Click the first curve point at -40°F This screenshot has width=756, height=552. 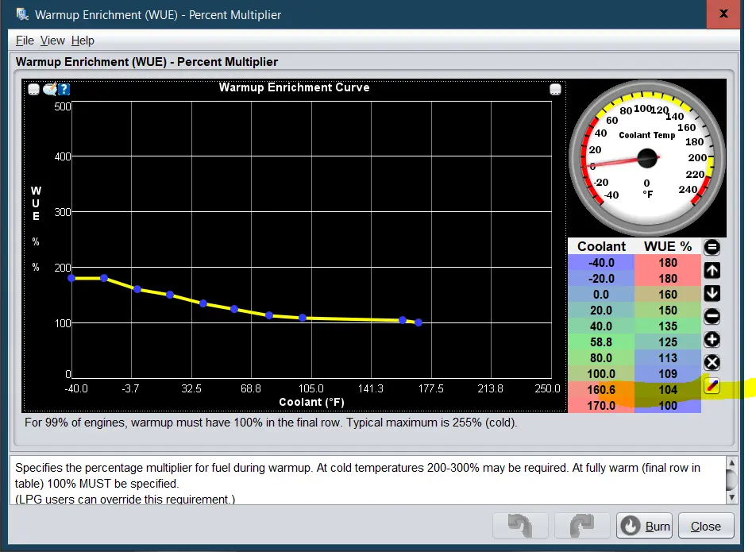coord(71,278)
